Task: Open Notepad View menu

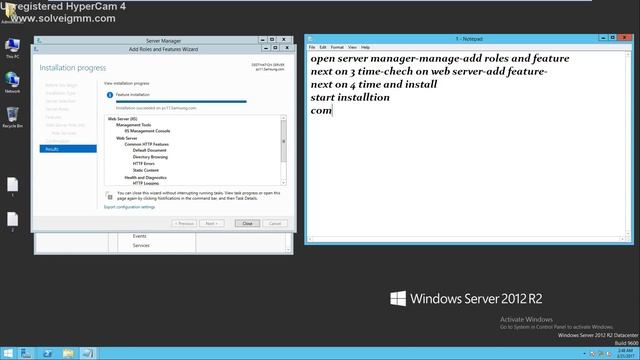Action: [352, 47]
